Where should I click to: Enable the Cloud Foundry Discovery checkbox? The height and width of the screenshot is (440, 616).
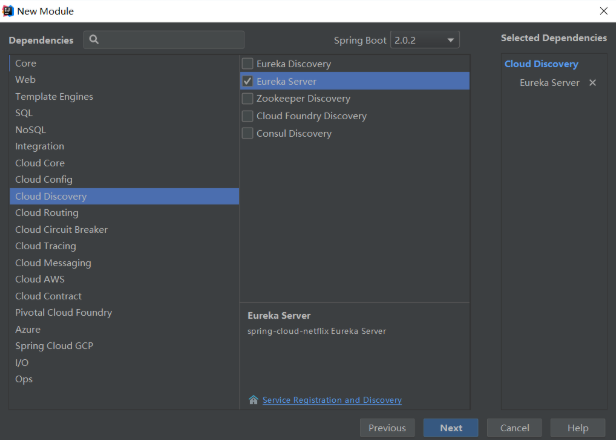248,116
